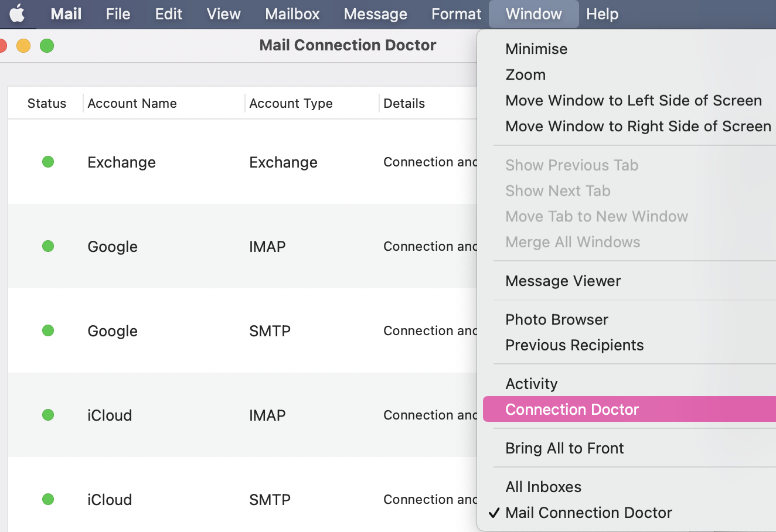Viewport: 776px width, 532px height.
Task: Click Bring All to Front
Action: (564, 448)
